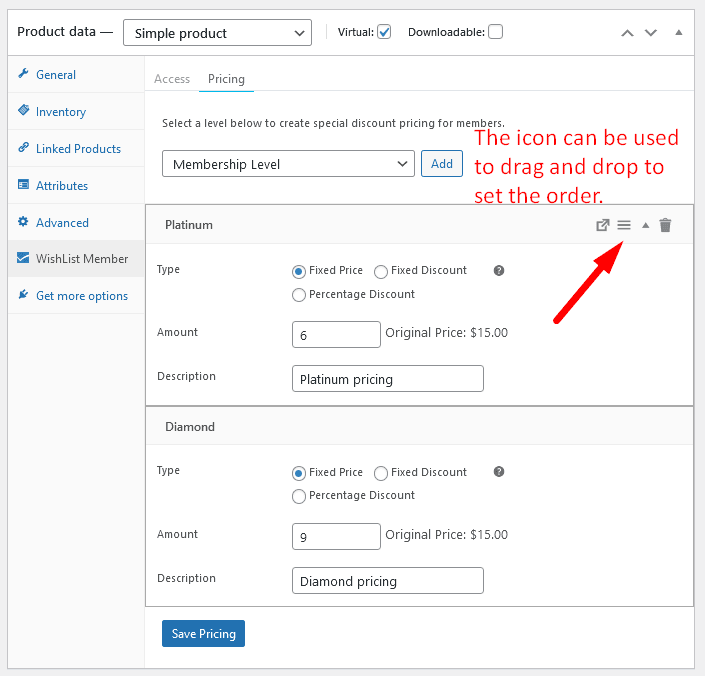Select Percentage Discount for Platinum

tap(299, 295)
